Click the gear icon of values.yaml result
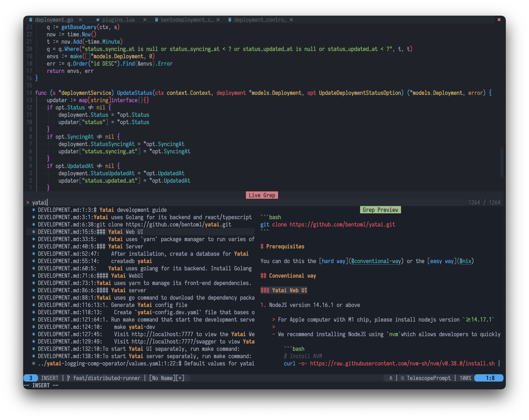The image size is (529, 420). tap(34, 364)
